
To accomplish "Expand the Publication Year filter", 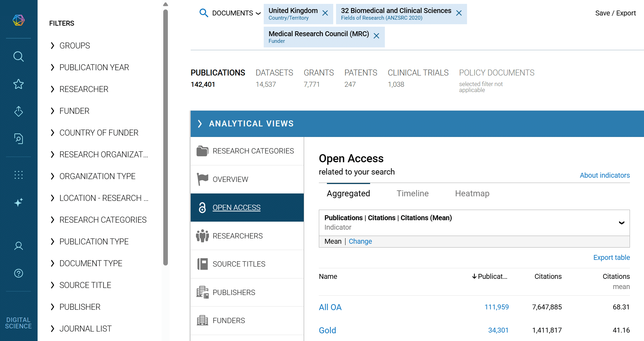I will [x=94, y=67].
